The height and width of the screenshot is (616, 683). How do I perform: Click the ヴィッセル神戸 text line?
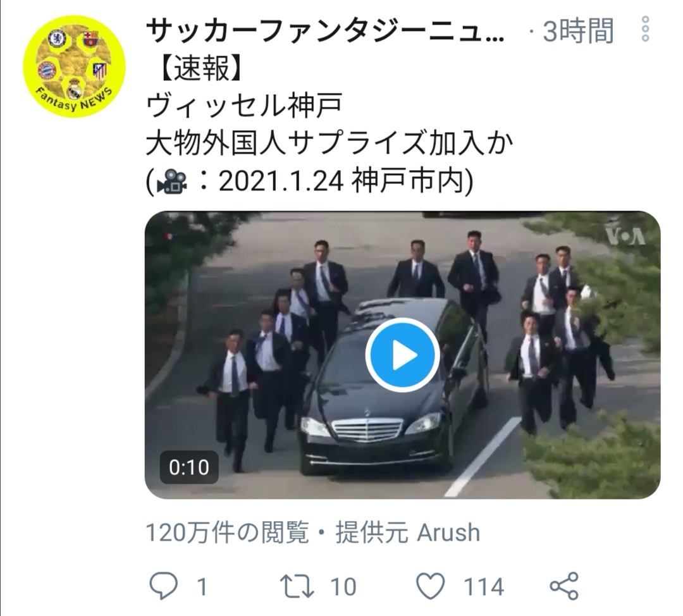[244, 106]
